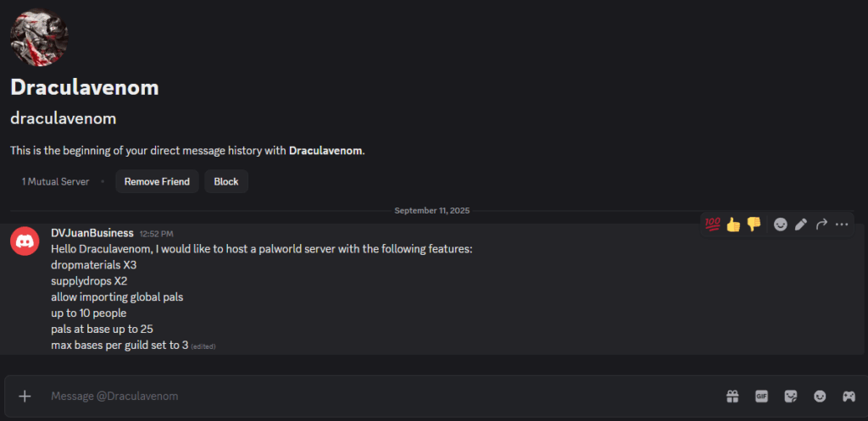Expand the plus attachment menu

coord(25,396)
